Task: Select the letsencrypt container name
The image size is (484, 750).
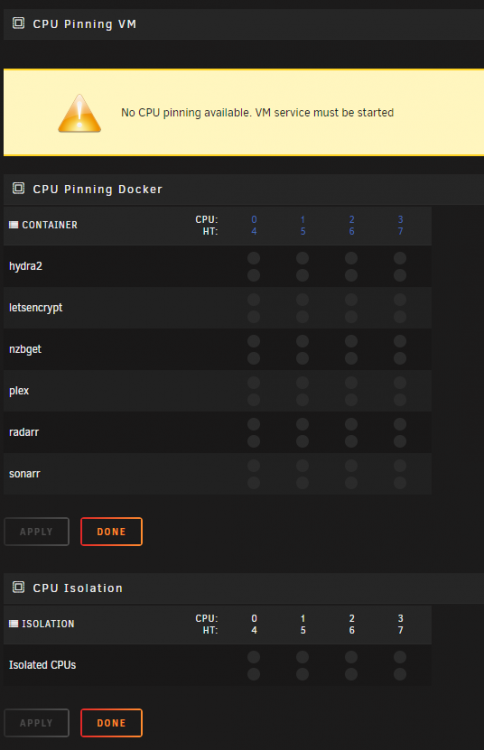Action: [x=36, y=308]
